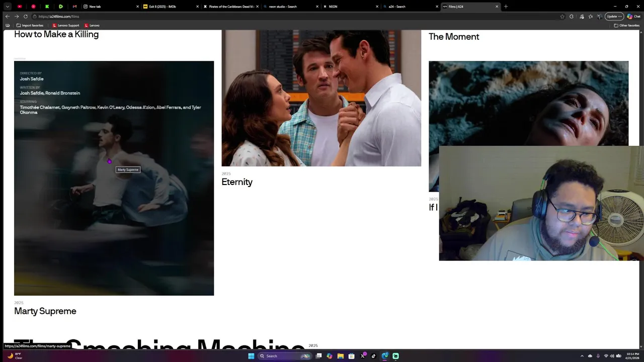The height and width of the screenshot is (362, 644).
Task: Open the green app icon on taskbar
Action: (395, 356)
